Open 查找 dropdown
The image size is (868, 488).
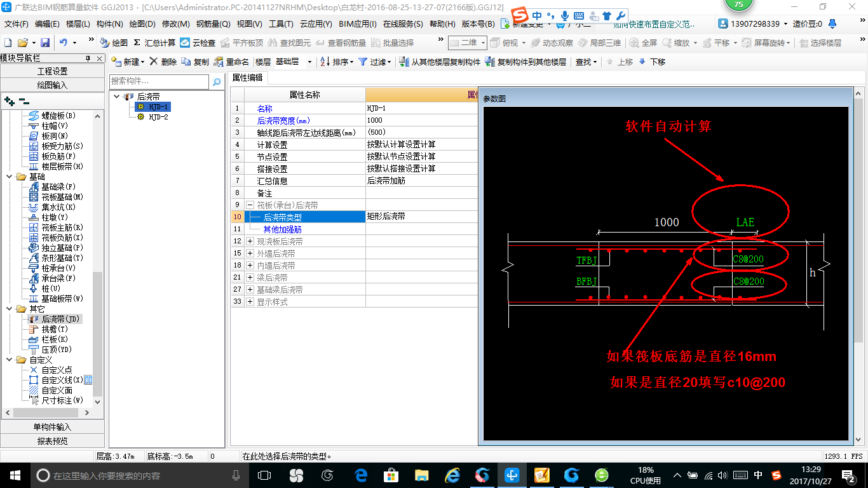click(x=587, y=62)
